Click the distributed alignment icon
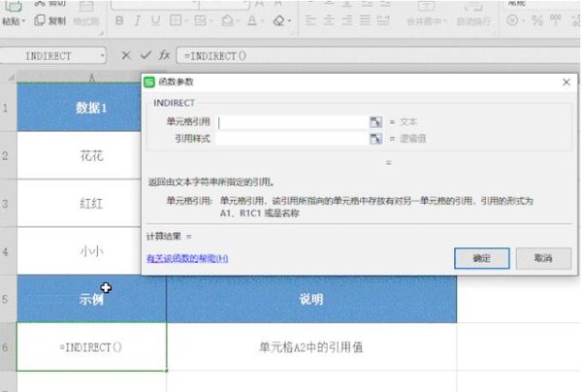 (x=383, y=20)
